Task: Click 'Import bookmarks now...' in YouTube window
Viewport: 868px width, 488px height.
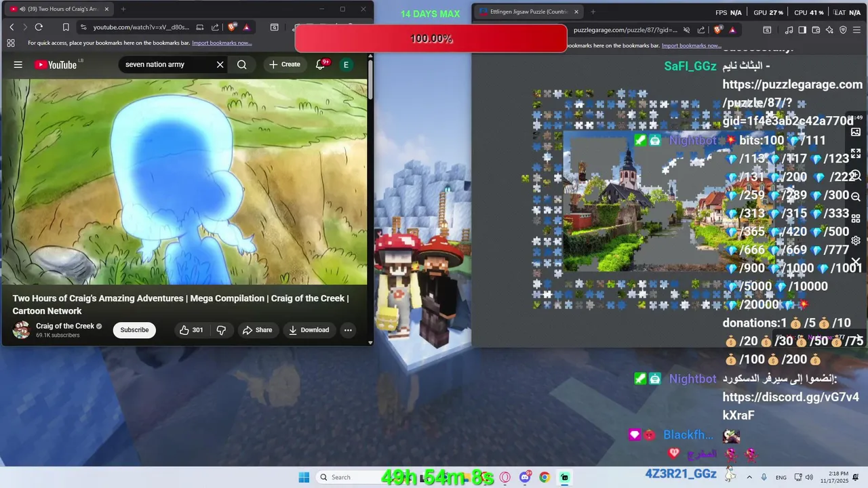Action: [222, 43]
